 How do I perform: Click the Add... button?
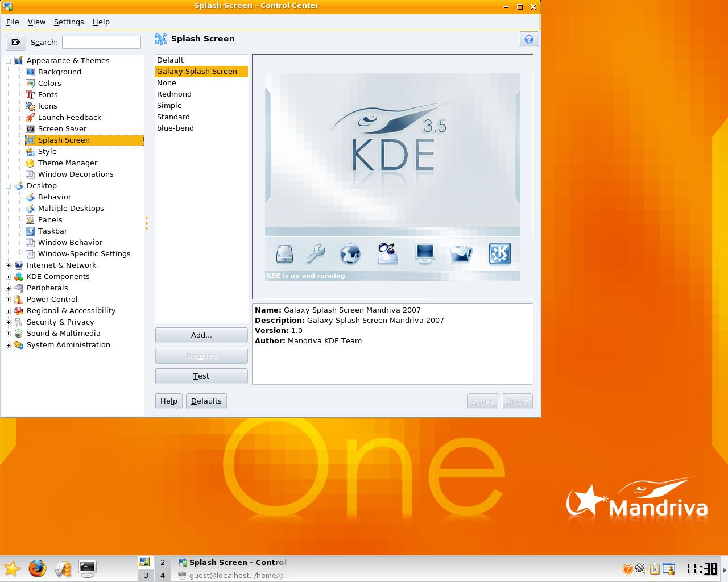point(201,335)
